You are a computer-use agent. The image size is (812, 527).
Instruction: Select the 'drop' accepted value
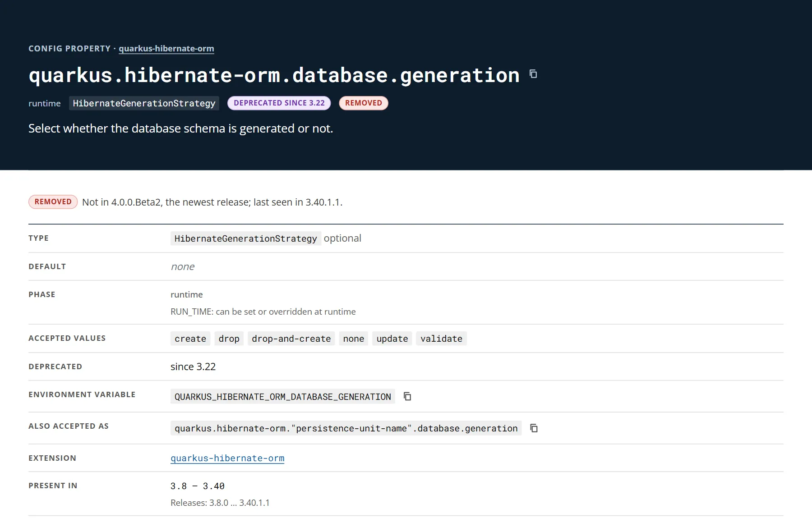229,339
